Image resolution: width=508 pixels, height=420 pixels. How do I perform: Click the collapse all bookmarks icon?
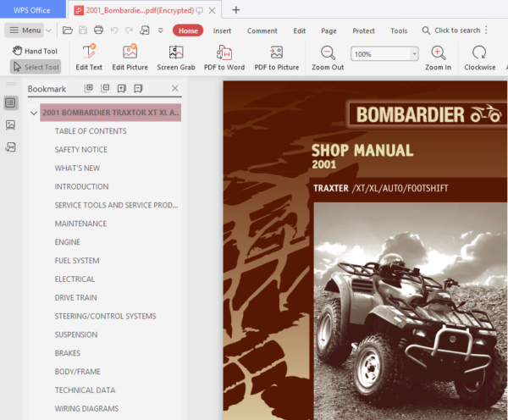coord(105,88)
